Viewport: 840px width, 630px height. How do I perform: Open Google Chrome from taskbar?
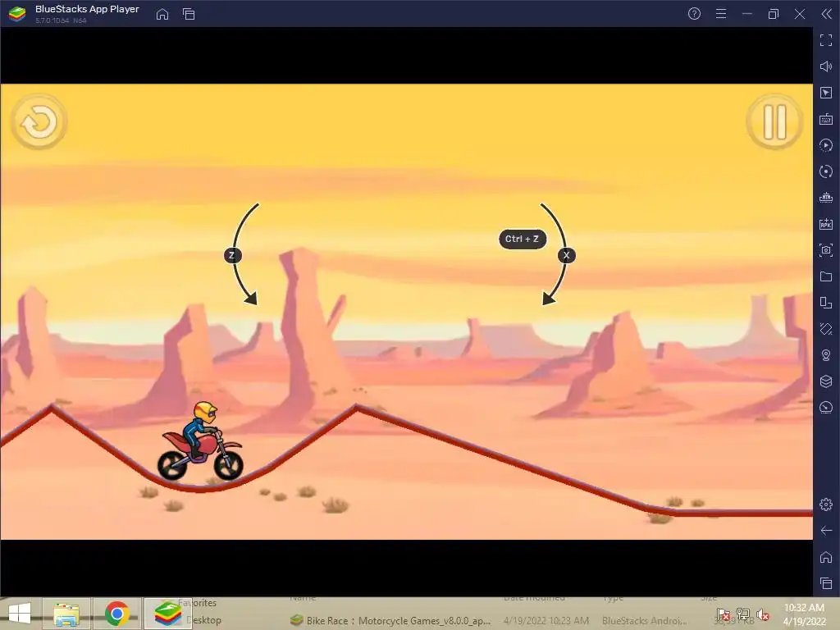tap(116, 614)
